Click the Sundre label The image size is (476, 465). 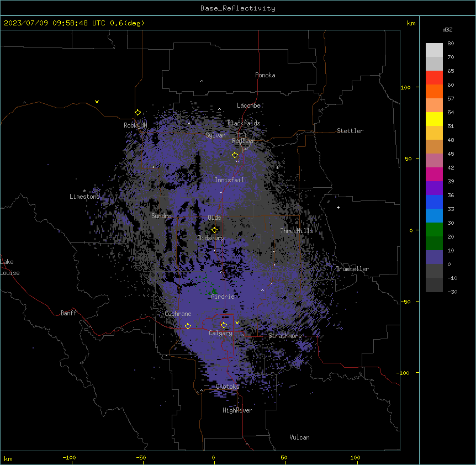[161, 216]
